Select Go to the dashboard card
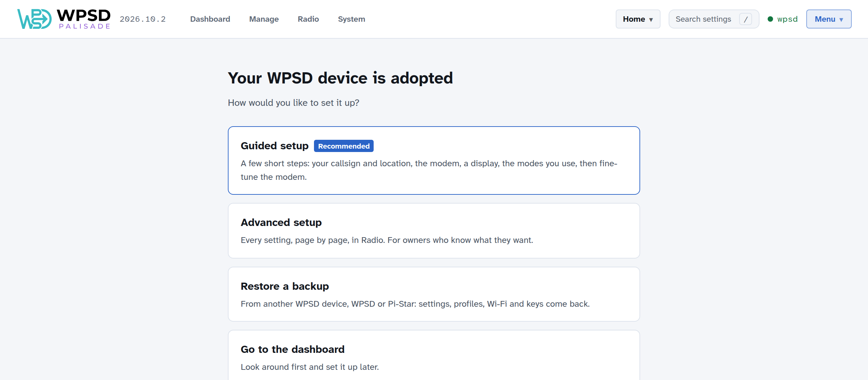Image resolution: width=868 pixels, height=380 pixels. (x=434, y=355)
